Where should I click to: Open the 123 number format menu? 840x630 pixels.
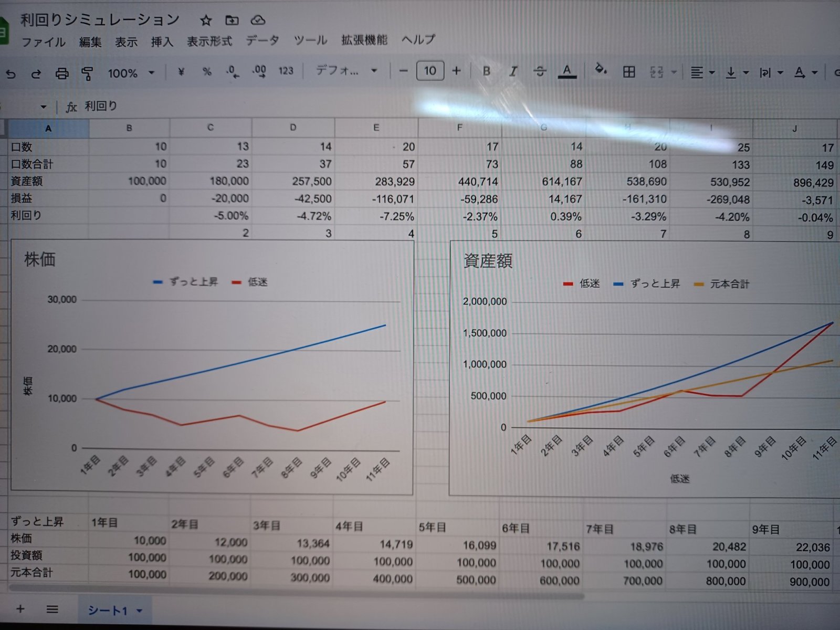286,71
